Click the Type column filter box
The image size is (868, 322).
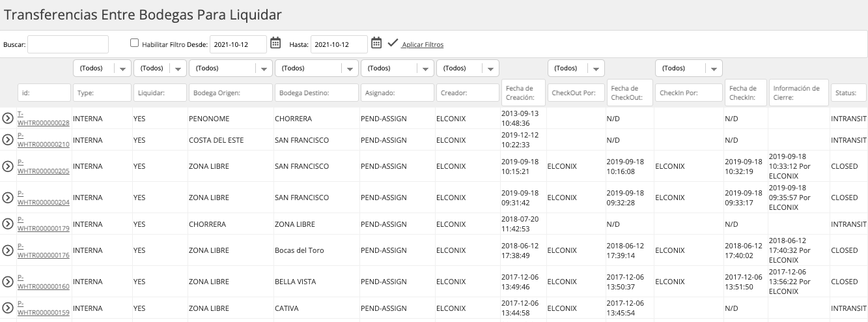(102, 93)
